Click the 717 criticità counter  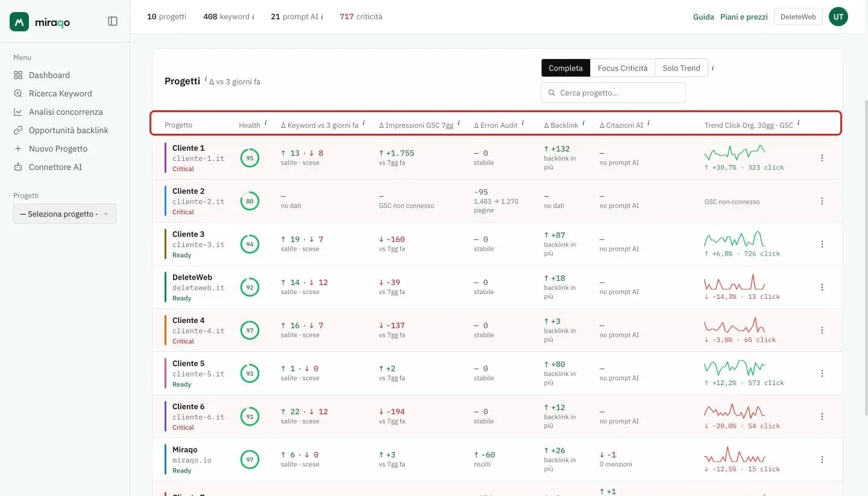pyautogui.click(x=361, y=17)
